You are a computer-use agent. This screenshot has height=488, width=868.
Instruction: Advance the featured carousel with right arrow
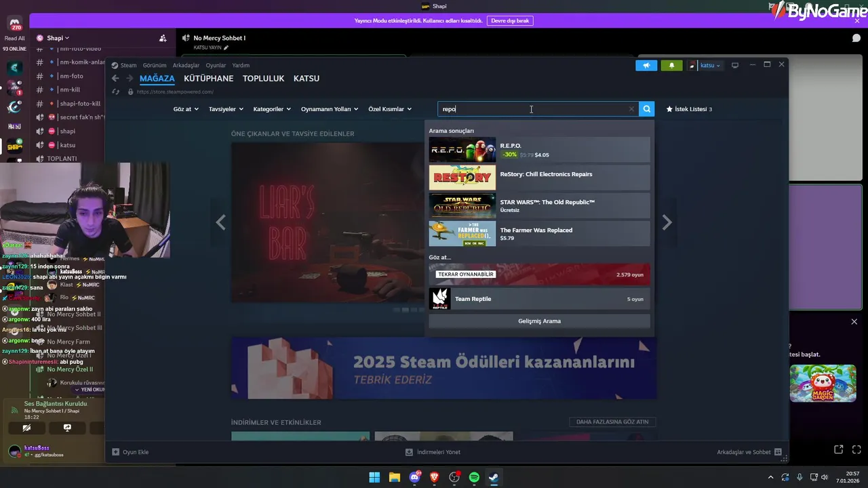pos(667,222)
